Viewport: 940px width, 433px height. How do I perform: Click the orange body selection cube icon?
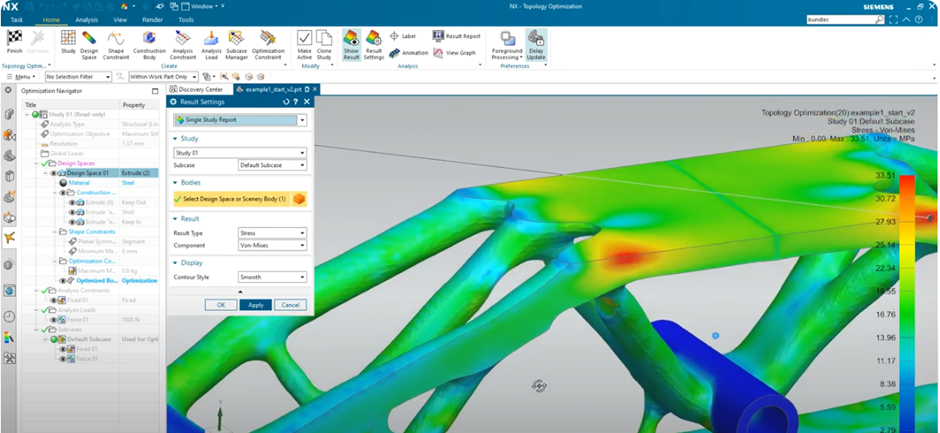point(299,199)
